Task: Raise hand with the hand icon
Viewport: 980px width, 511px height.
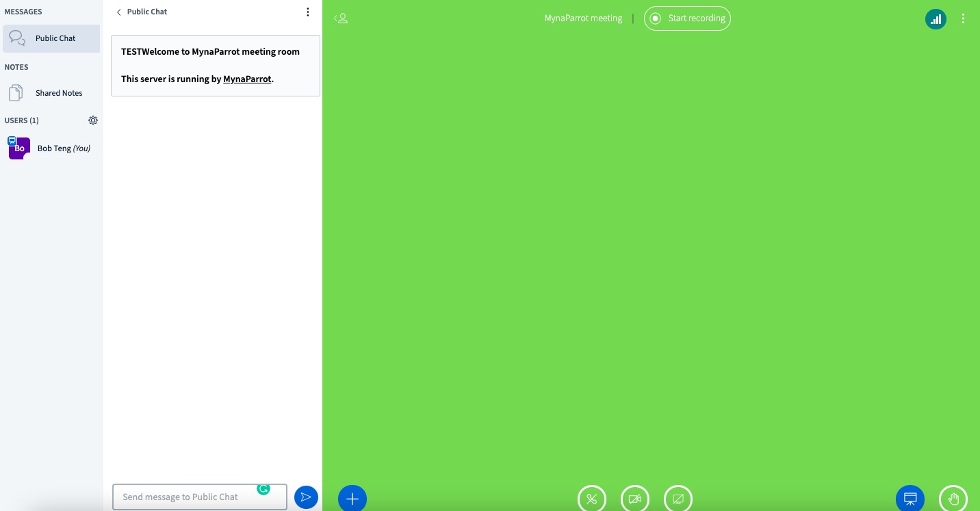Action: pos(953,499)
